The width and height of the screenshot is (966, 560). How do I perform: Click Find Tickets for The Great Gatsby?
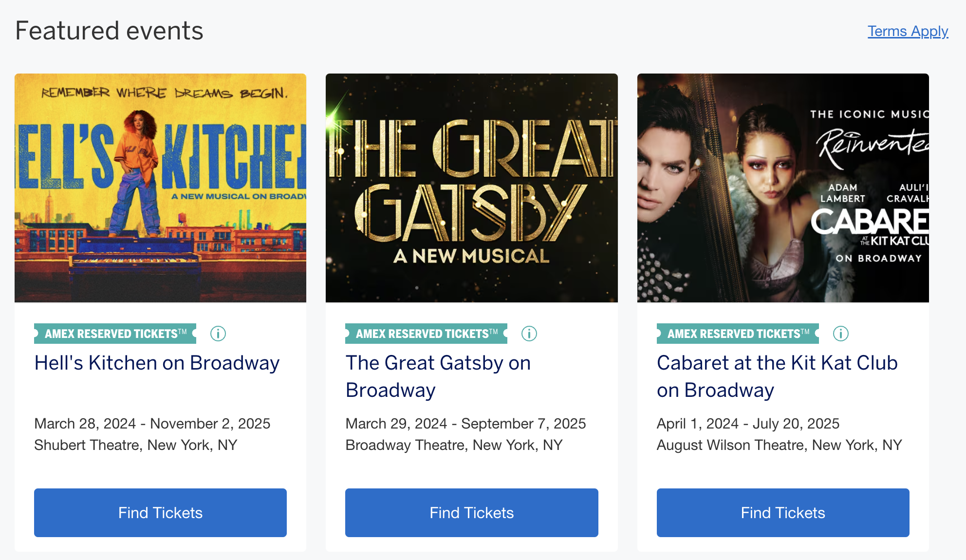point(471,512)
